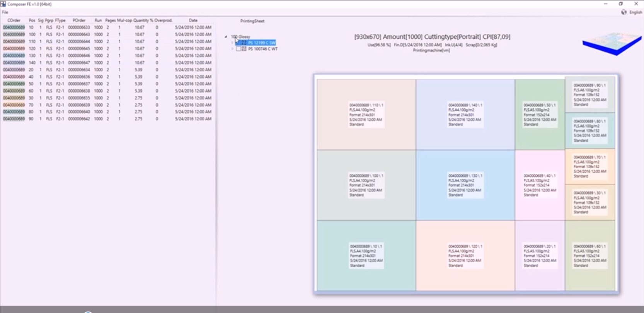Screen dimensions: 644x313
Task: Click the globe language icon
Action: 624,12
